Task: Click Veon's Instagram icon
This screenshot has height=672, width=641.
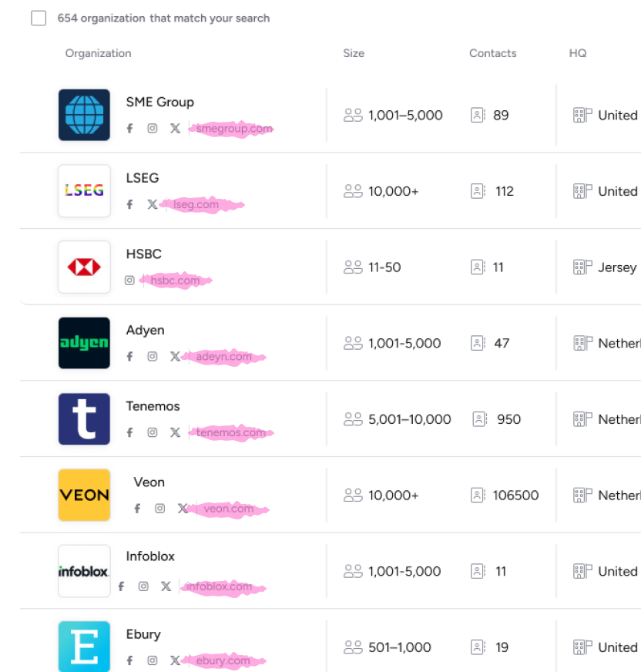Action: pos(160,509)
